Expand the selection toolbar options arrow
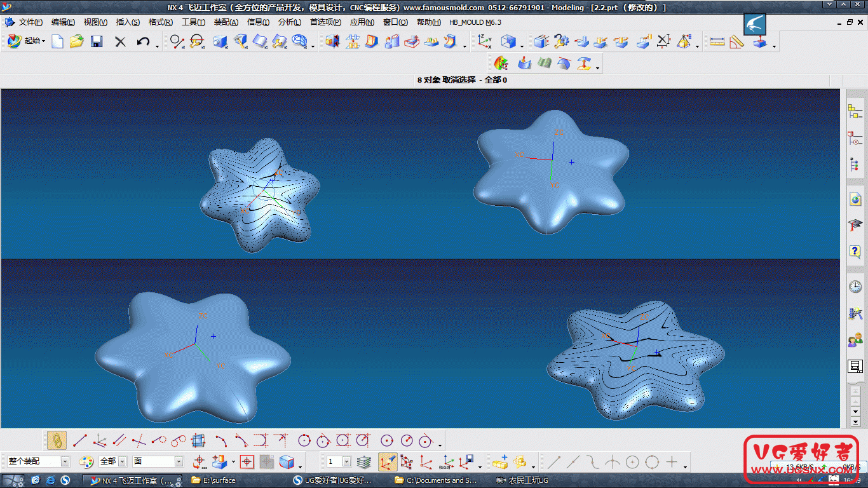This screenshot has height=488, width=868. 300,467
